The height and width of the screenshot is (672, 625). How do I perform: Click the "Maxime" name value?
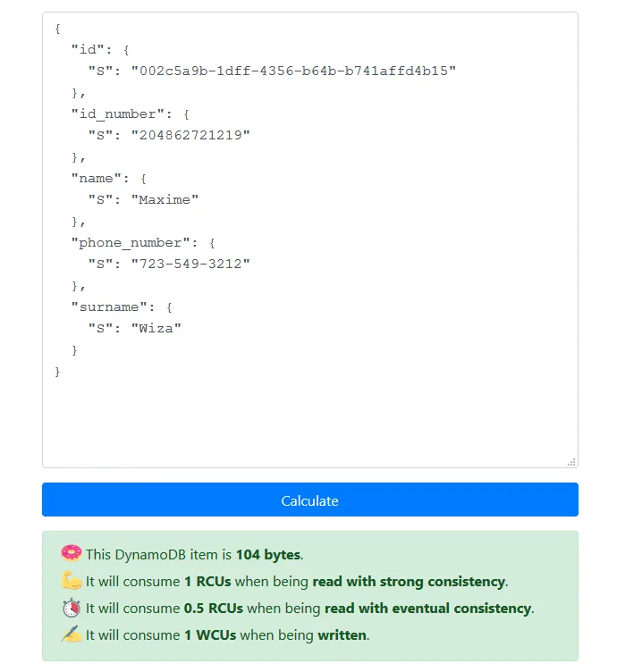(165, 199)
